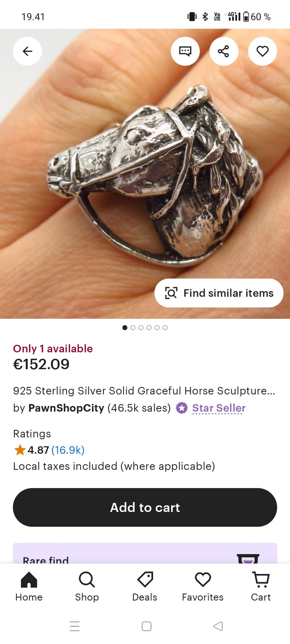The image size is (290, 644).
Task: Open the message seller chat icon
Action: [185, 51]
